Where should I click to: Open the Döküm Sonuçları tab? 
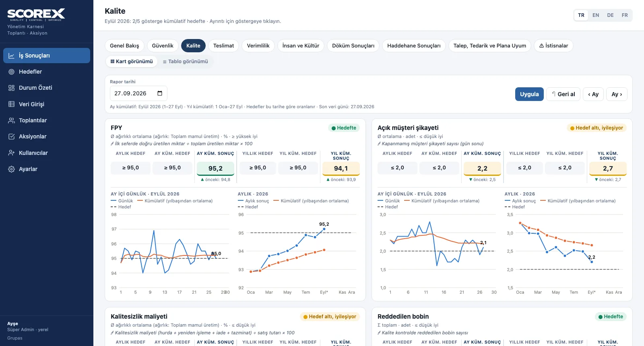tap(353, 46)
